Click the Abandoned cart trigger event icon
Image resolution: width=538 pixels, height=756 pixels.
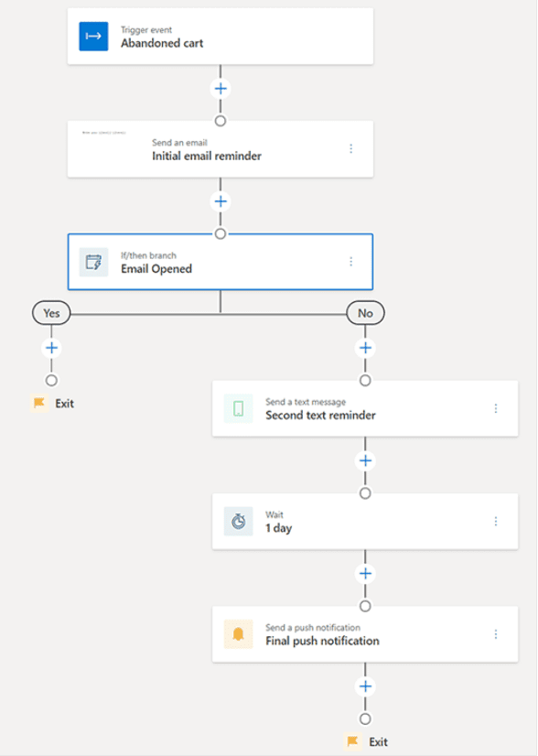[x=93, y=37]
